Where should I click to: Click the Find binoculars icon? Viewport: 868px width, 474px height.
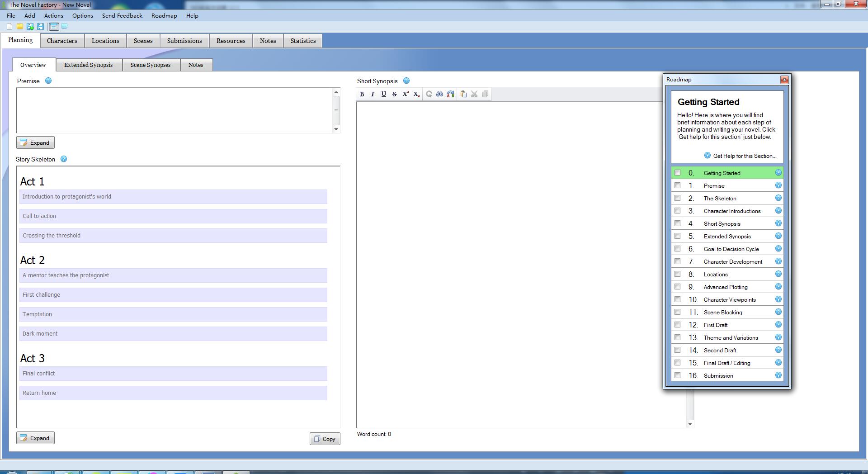pos(439,94)
